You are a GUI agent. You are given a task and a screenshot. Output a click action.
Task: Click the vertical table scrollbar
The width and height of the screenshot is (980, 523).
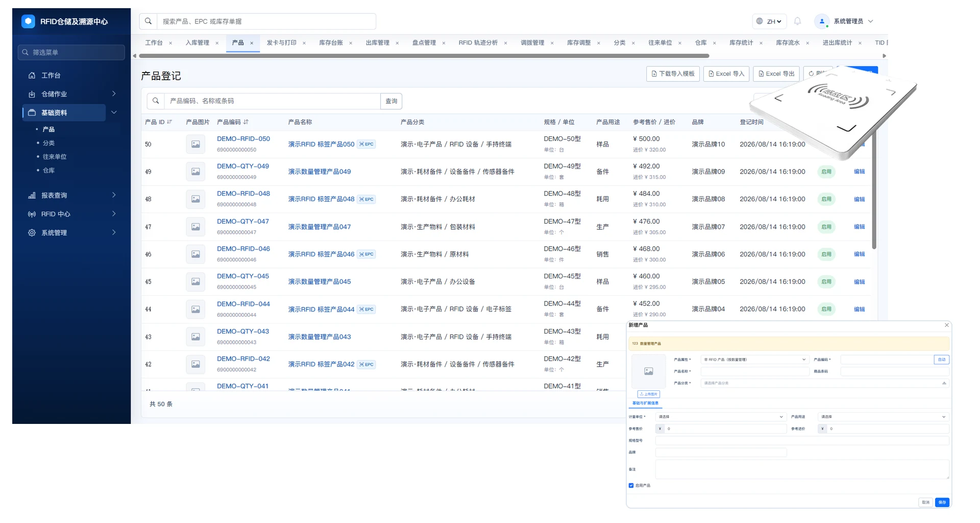coord(874,189)
